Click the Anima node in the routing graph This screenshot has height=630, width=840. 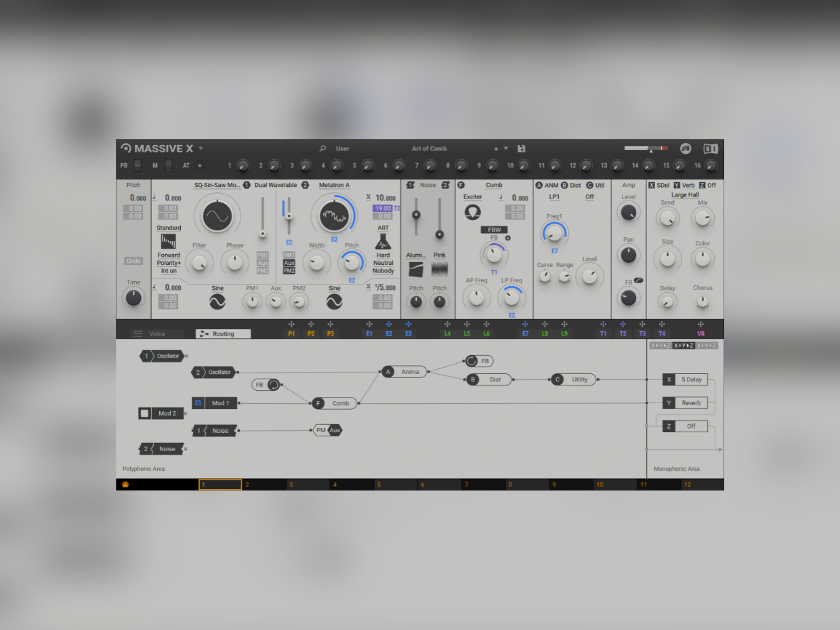click(x=404, y=371)
